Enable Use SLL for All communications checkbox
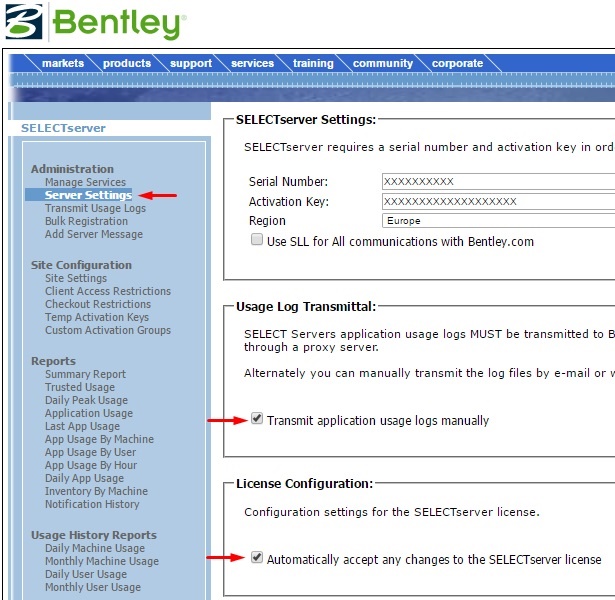This screenshot has height=600, width=615. 257,239
